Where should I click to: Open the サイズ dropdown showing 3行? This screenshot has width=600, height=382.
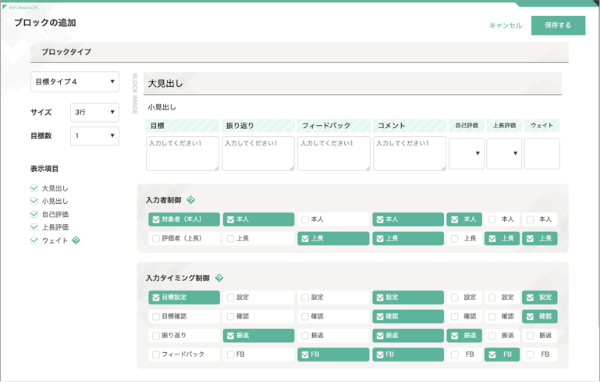pyautogui.click(x=95, y=112)
